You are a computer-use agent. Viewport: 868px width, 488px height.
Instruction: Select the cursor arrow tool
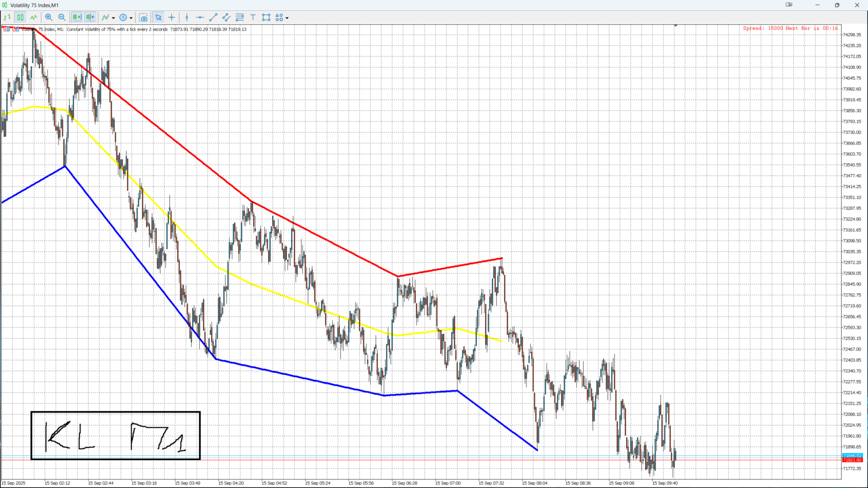[x=158, y=18]
